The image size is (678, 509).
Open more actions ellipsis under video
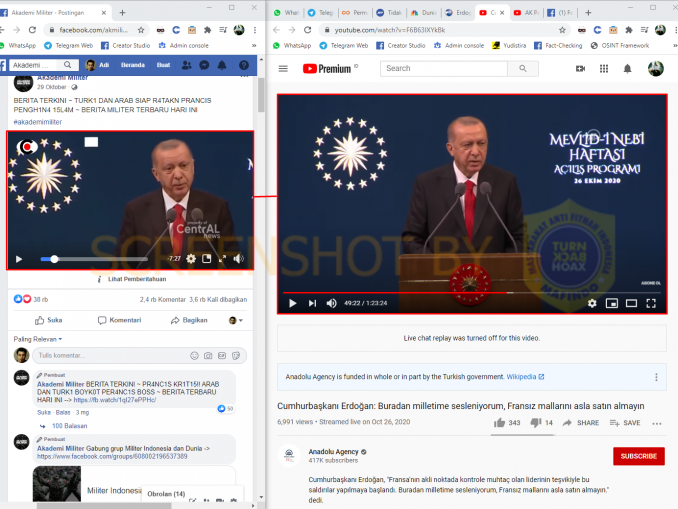click(657, 423)
